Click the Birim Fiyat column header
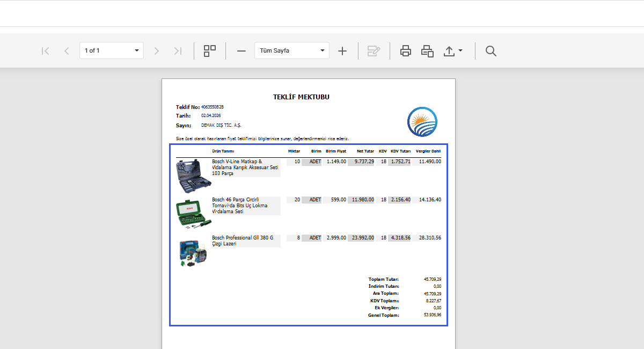 click(336, 151)
